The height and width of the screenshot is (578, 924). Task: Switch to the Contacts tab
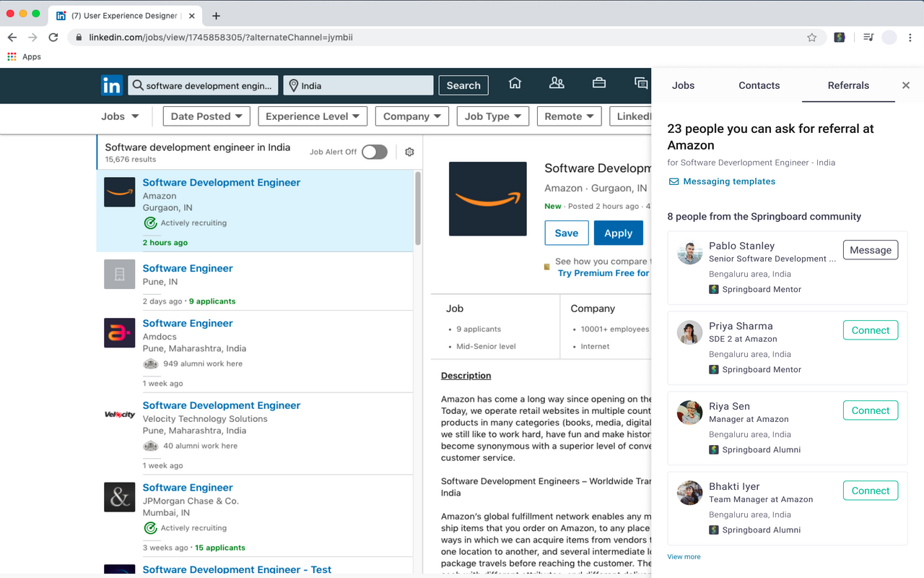pyautogui.click(x=759, y=85)
